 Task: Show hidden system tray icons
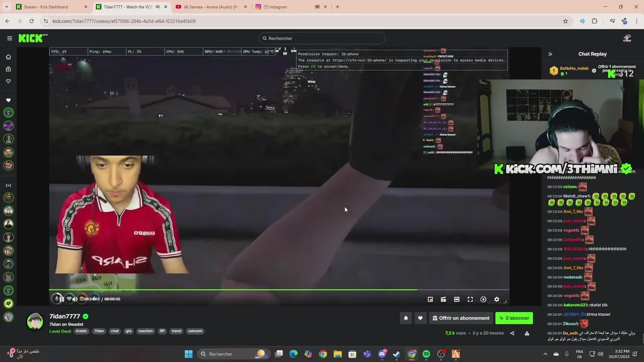(x=545, y=354)
